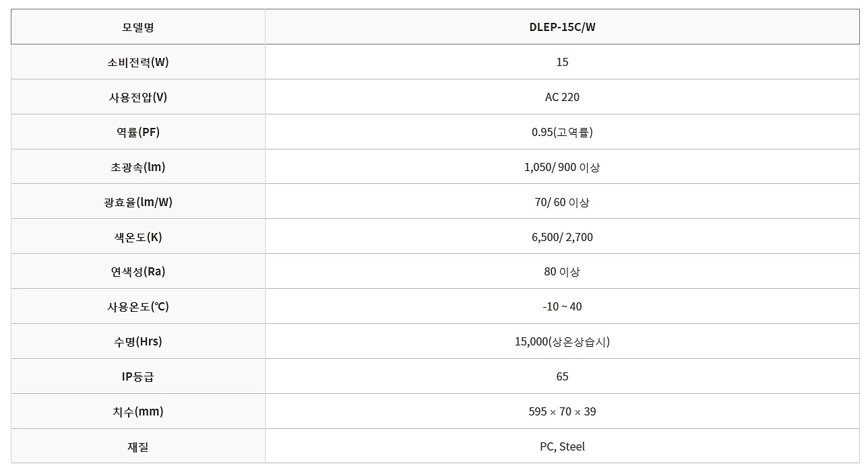Click the 6,500/ 2,700 value
This screenshot has height=470, width=868.
coord(562,237)
